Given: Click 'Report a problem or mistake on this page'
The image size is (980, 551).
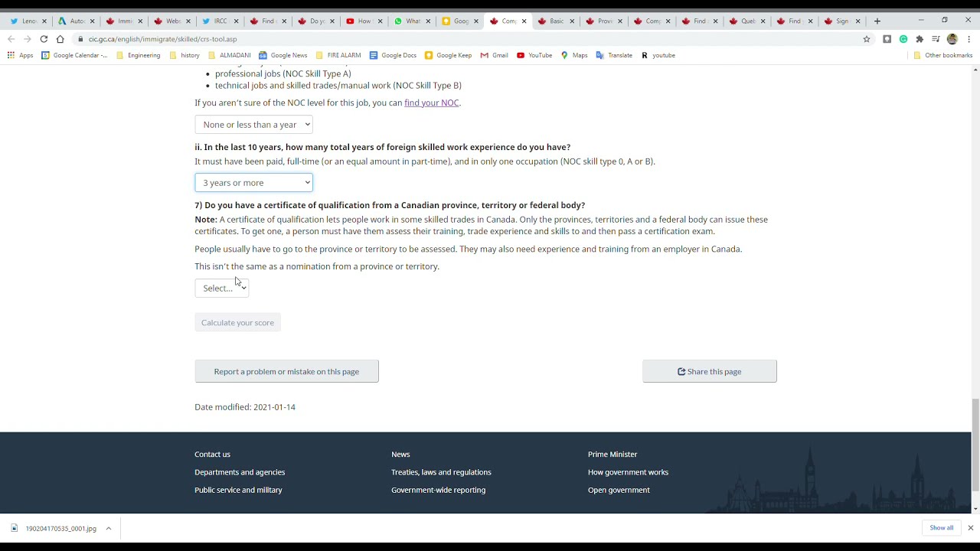Looking at the screenshot, I should 286,371.
